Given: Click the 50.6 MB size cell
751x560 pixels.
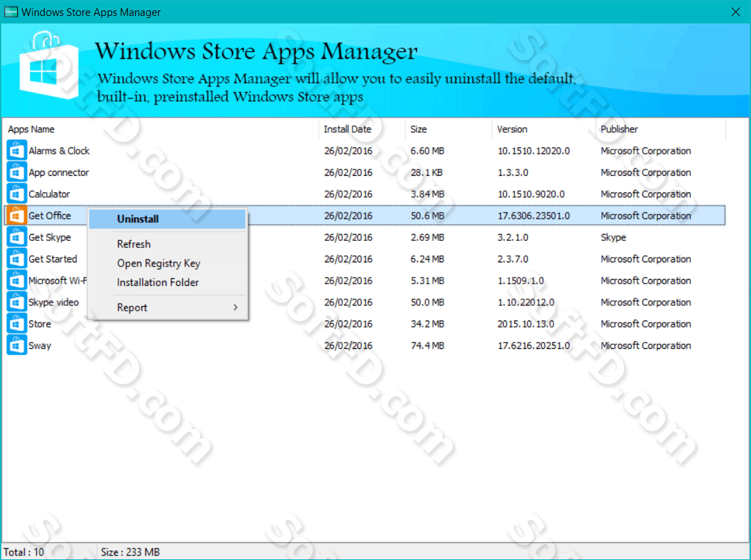Looking at the screenshot, I should (x=427, y=215).
